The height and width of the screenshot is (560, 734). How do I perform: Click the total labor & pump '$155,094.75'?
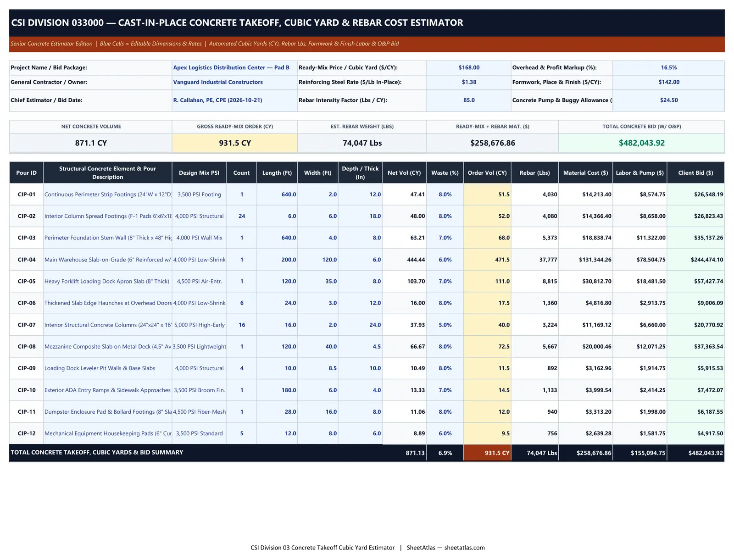point(639,453)
